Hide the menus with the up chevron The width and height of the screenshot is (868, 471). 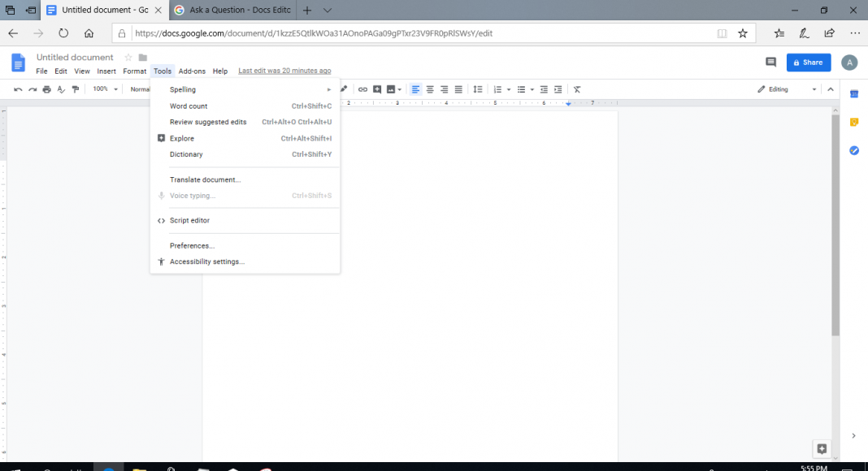(831, 89)
